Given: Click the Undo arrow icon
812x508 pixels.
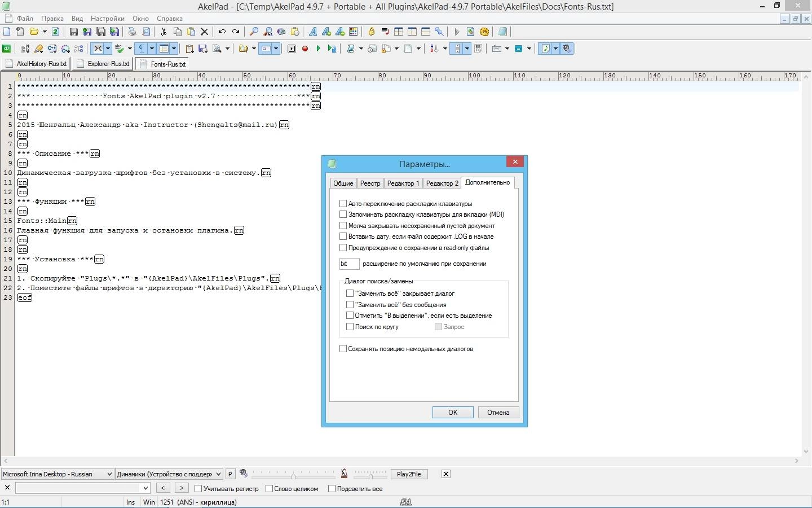Looking at the screenshot, I should (x=222, y=32).
